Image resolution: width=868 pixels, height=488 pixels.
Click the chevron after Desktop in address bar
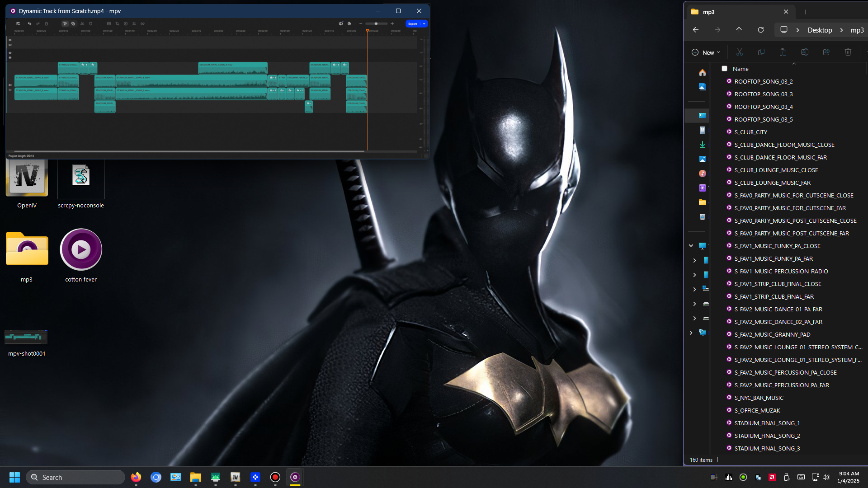(841, 30)
